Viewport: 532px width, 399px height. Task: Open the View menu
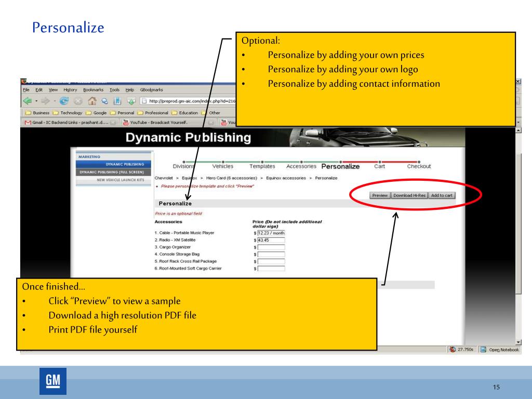53,90
